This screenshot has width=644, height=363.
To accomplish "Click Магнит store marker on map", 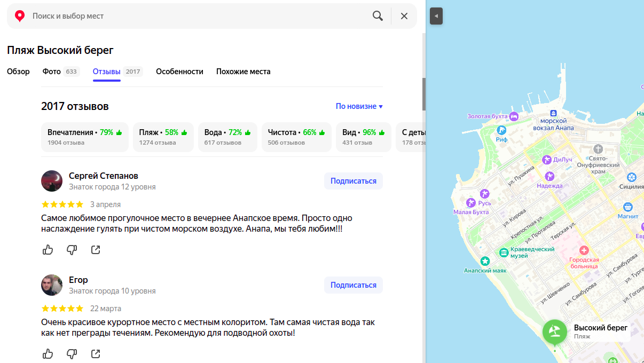I will tap(628, 207).
